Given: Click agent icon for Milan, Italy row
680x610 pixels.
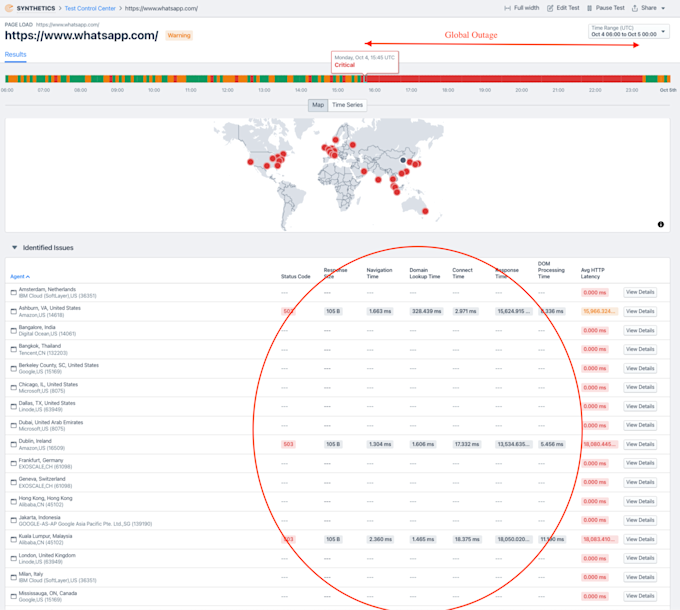Looking at the screenshot, I should 13,577.
